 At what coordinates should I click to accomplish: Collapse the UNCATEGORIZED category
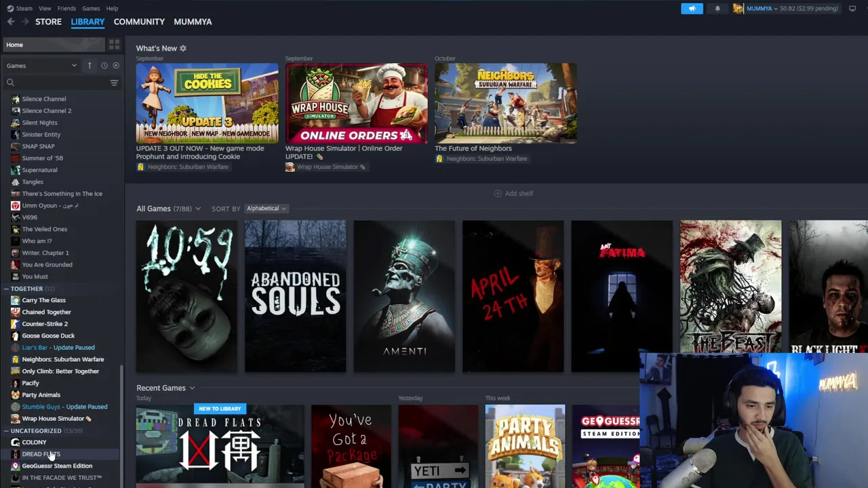coord(6,430)
